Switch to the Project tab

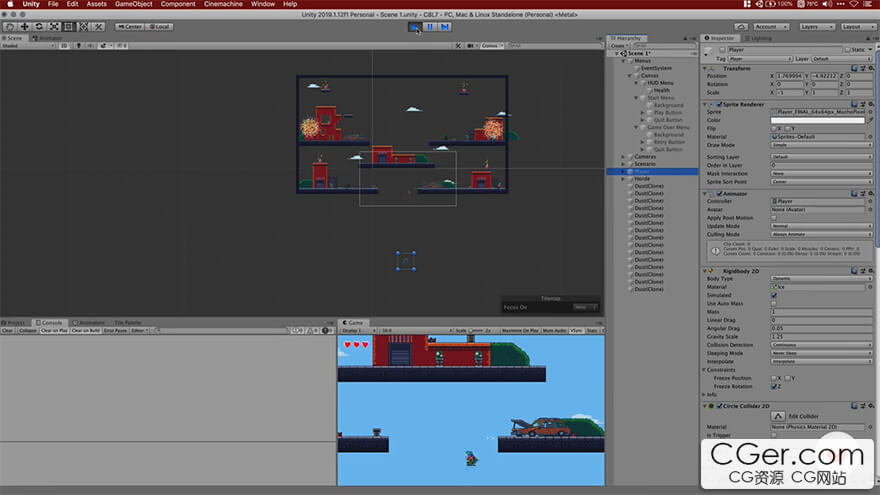point(13,323)
